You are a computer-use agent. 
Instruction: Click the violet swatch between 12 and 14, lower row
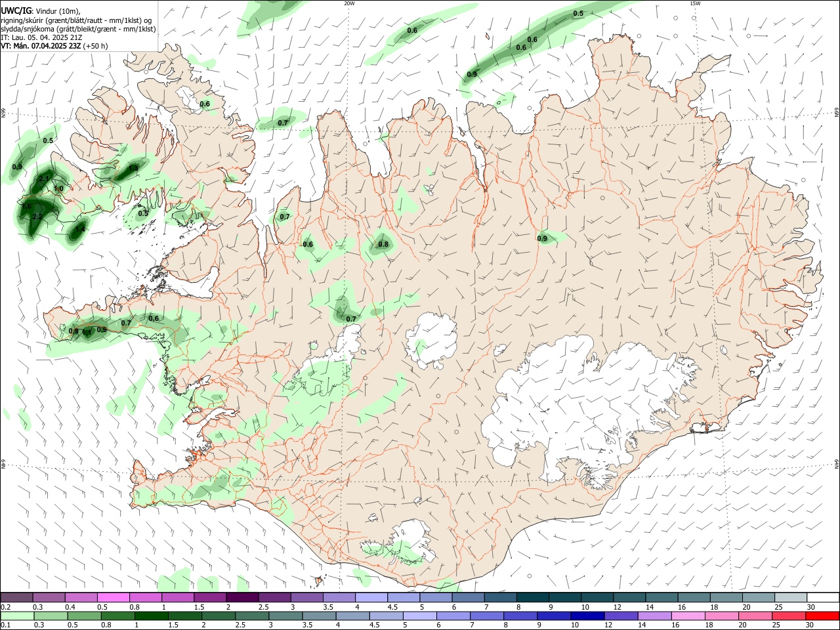(620, 616)
